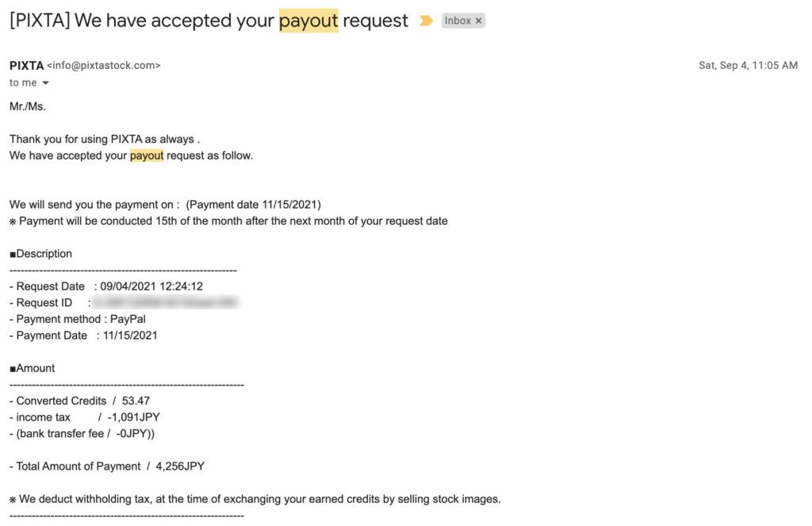
Task: Click the Description section heading
Action: (x=41, y=254)
